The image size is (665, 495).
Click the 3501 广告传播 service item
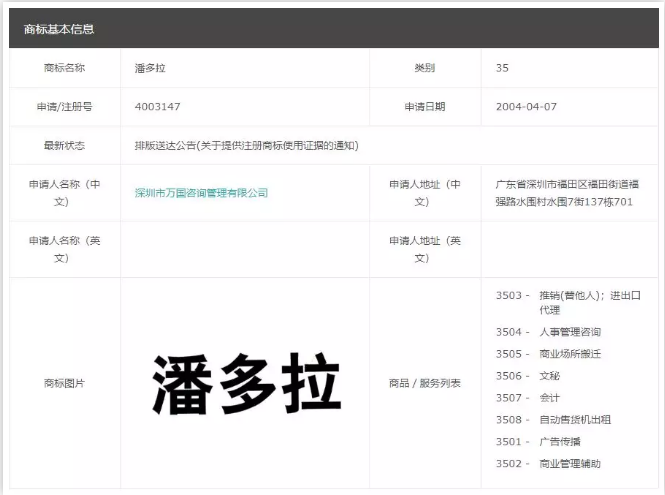tap(538, 442)
